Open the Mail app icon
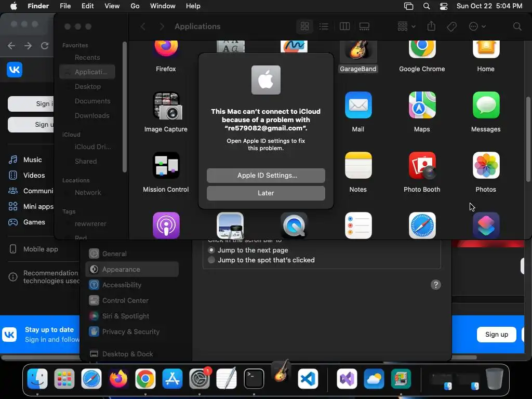The image size is (532, 399). tap(358, 105)
